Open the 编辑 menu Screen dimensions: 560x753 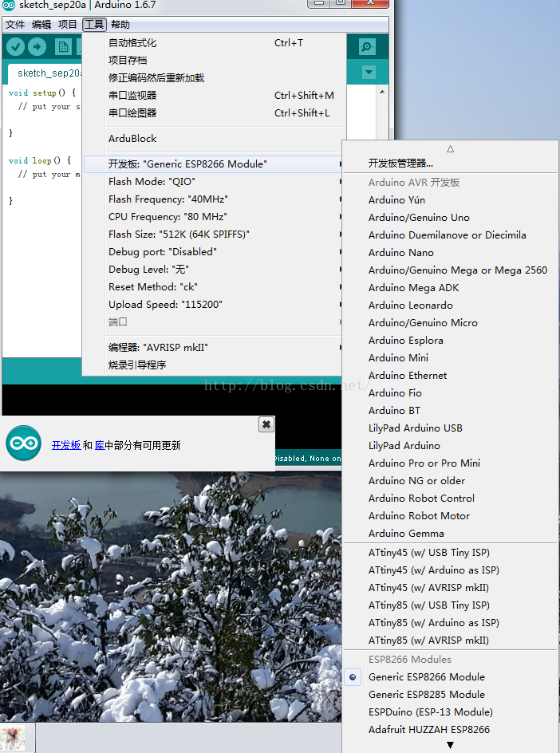coord(41,25)
